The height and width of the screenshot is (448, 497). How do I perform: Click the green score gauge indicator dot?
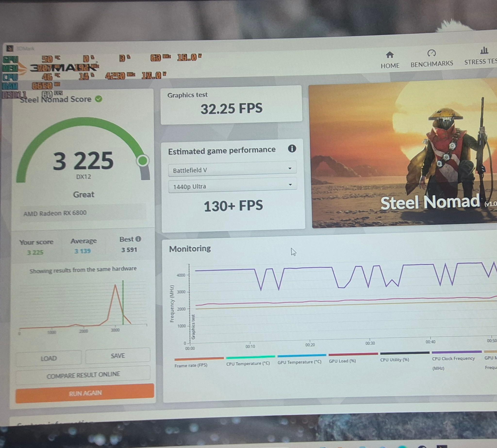pyautogui.click(x=143, y=161)
